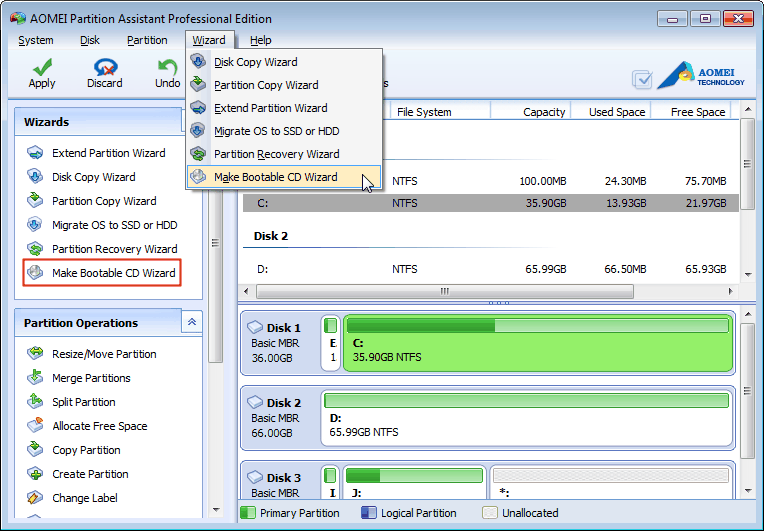The width and height of the screenshot is (764, 531).
Task: Click Extend Partition Wizard icon in sidebar
Action: click(x=35, y=153)
